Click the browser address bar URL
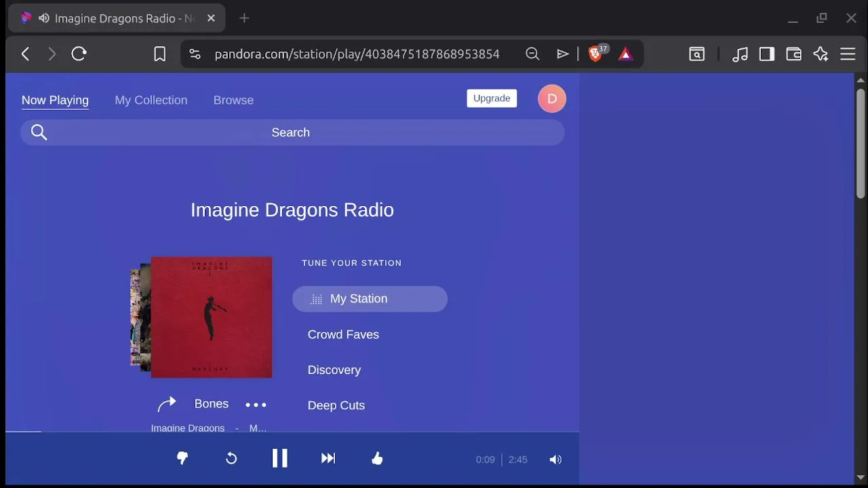The width and height of the screenshot is (868, 488). click(x=357, y=54)
